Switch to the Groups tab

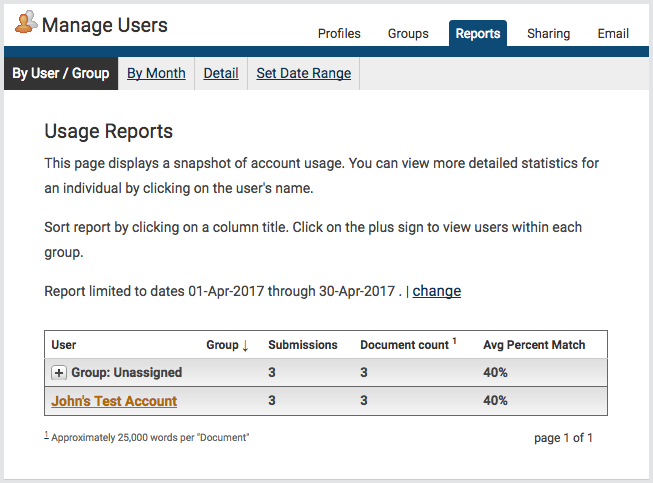[408, 33]
